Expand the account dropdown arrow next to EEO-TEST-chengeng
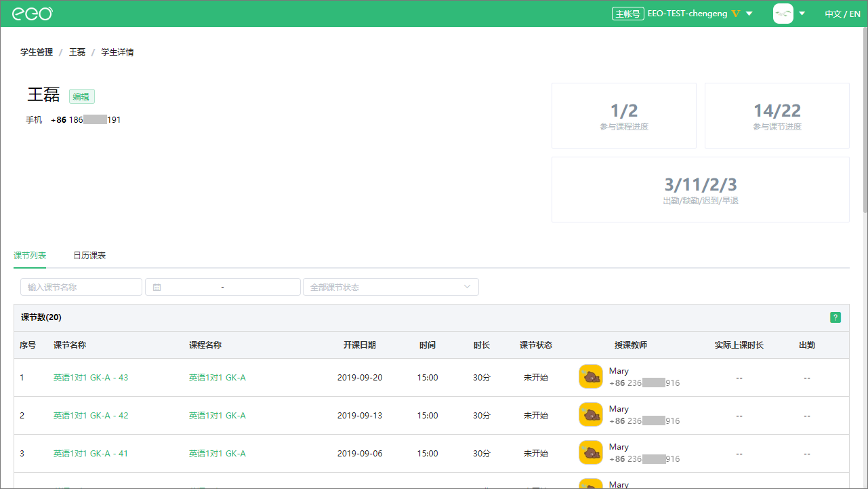The height and width of the screenshot is (489, 868). (x=749, y=14)
